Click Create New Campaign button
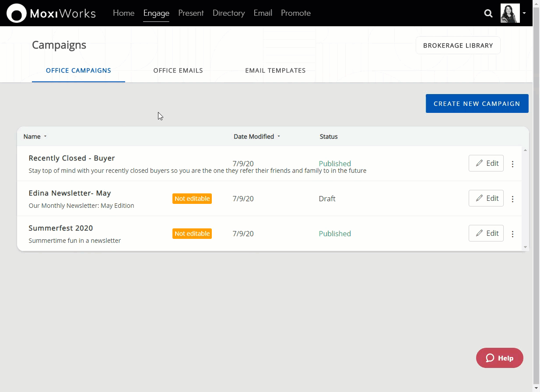Viewport: 540px width, 392px height. coord(477,104)
